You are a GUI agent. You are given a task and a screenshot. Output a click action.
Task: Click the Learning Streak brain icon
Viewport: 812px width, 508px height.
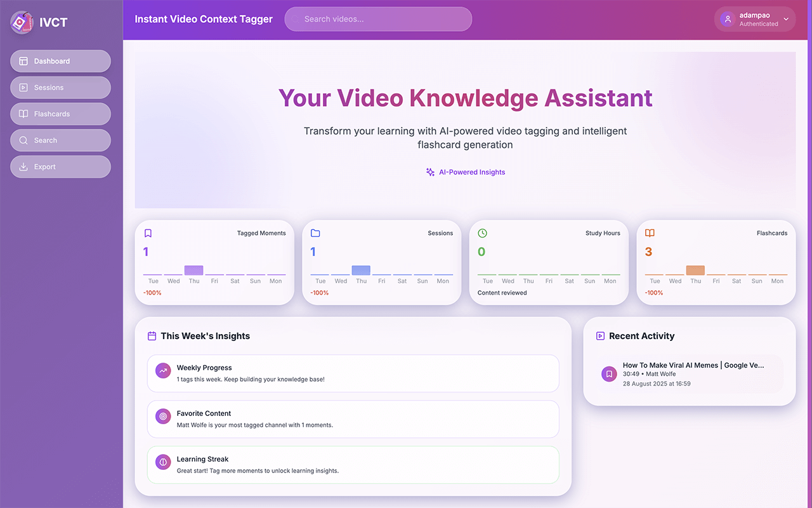163,462
